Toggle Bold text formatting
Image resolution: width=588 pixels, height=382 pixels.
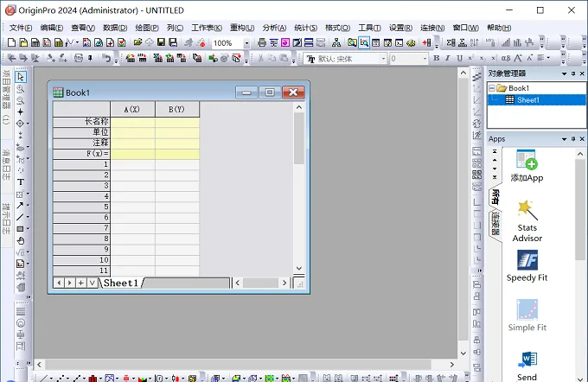436,58
